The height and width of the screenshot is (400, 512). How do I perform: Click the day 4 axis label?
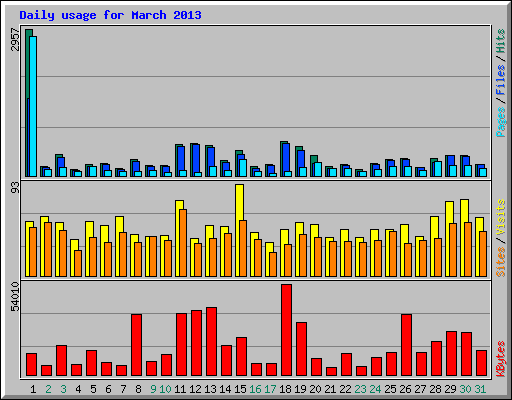click(x=78, y=389)
